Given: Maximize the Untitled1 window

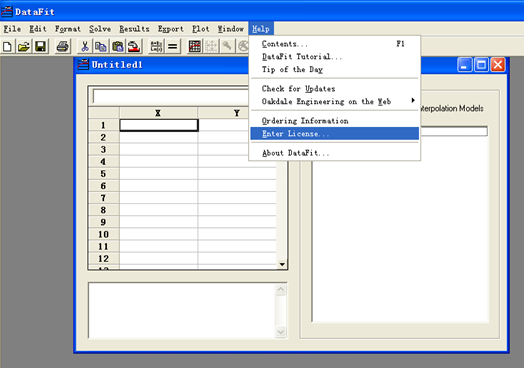Looking at the screenshot, I should click(481, 65).
